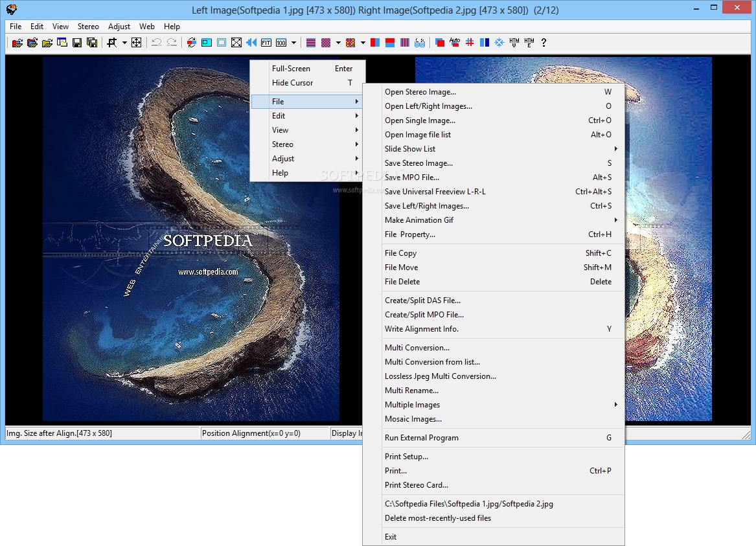Open the Stereo menu in menu bar
The width and height of the screenshot is (756, 546).
coord(88,27)
